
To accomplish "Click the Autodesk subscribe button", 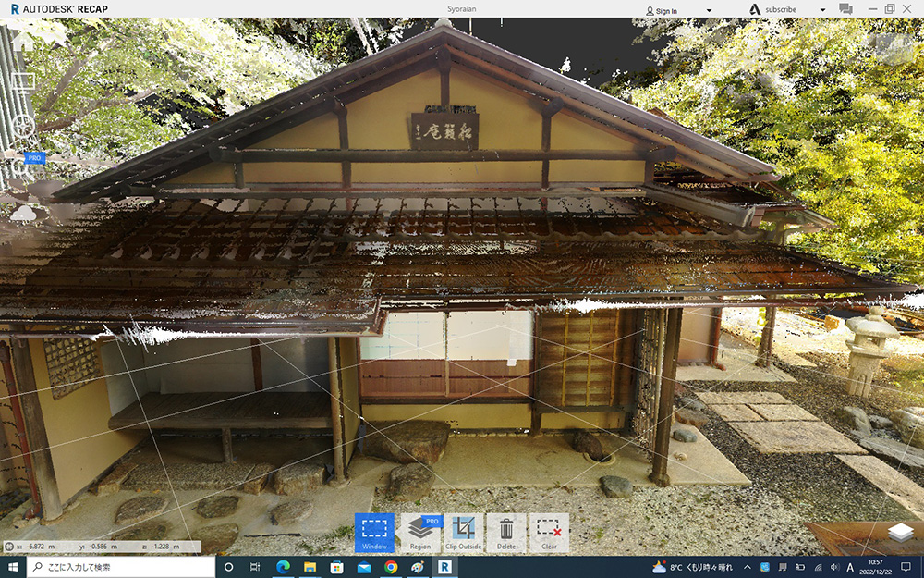I will [x=772, y=9].
